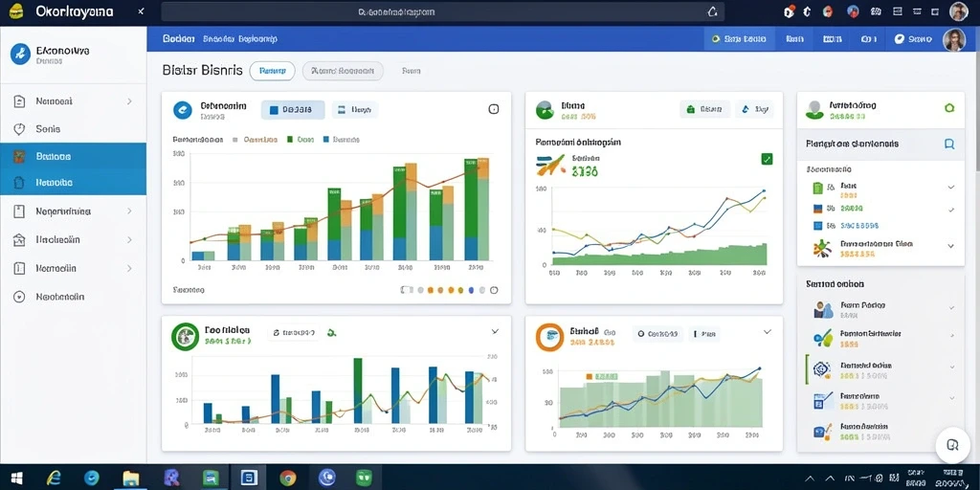Expand the chevron on the house chart sidebar row
Viewport: 980px width, 490px height.
(129, 240)
